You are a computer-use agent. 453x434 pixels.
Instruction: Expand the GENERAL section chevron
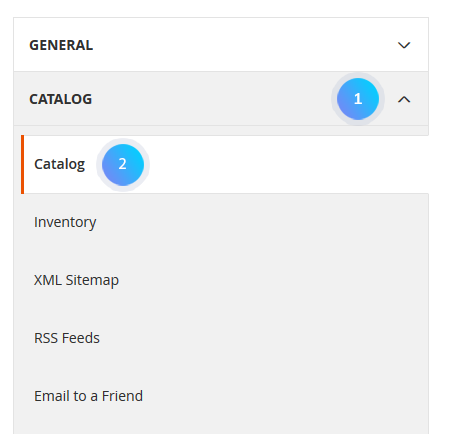click(x=404, y=45)
